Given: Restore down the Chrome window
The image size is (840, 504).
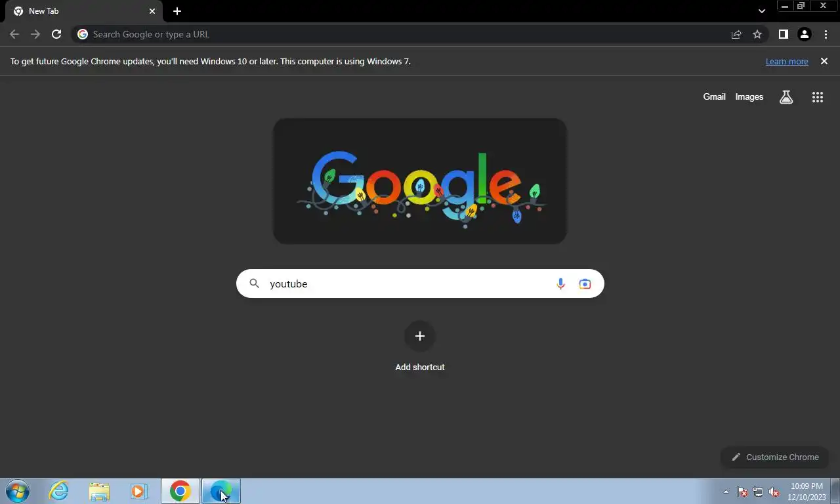Looking at the screenshot, I should pos(801,6).
